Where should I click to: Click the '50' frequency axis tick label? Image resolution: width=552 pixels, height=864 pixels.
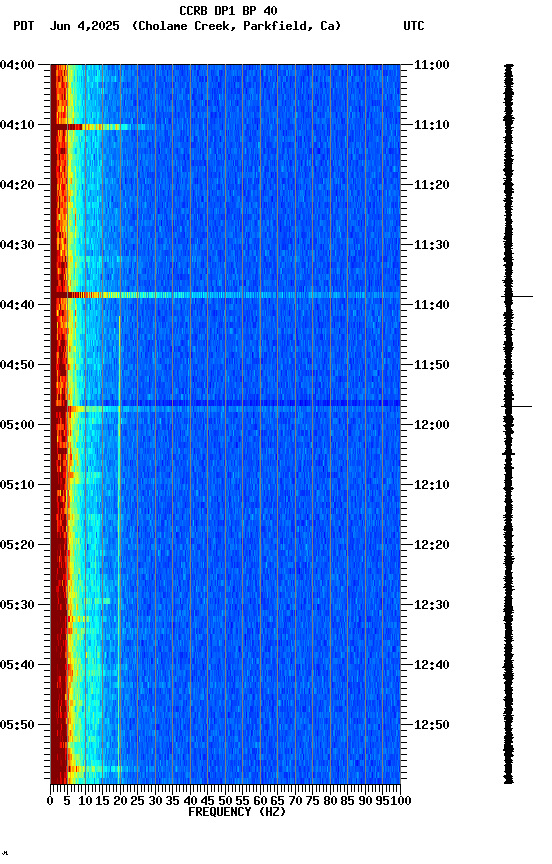(225, 801)
